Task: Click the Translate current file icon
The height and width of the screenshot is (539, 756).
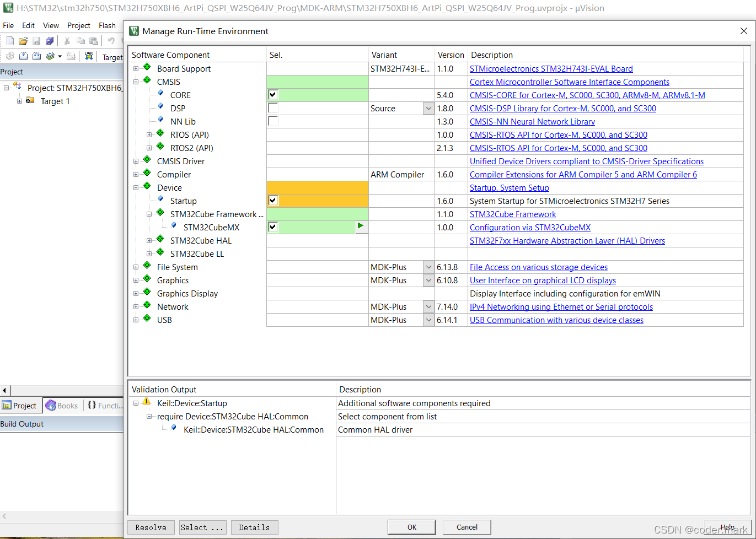Action: (x=10, y=56)
